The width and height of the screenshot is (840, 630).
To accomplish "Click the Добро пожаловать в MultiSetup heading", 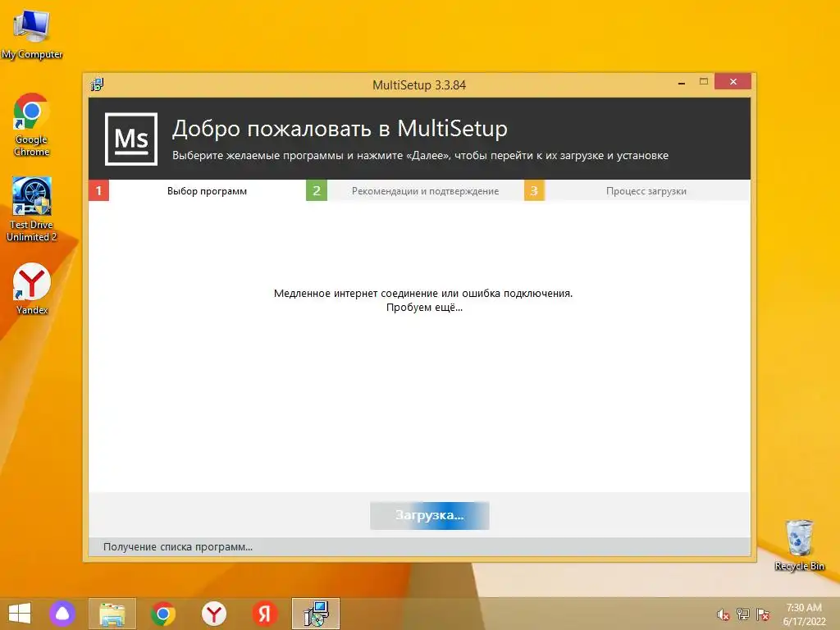I will [340, 129].
